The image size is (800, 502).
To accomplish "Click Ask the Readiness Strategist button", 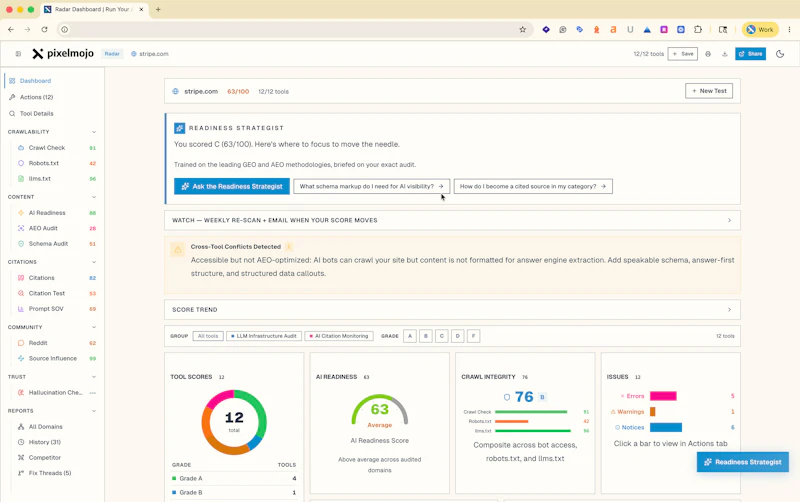I will pos(232,186).
